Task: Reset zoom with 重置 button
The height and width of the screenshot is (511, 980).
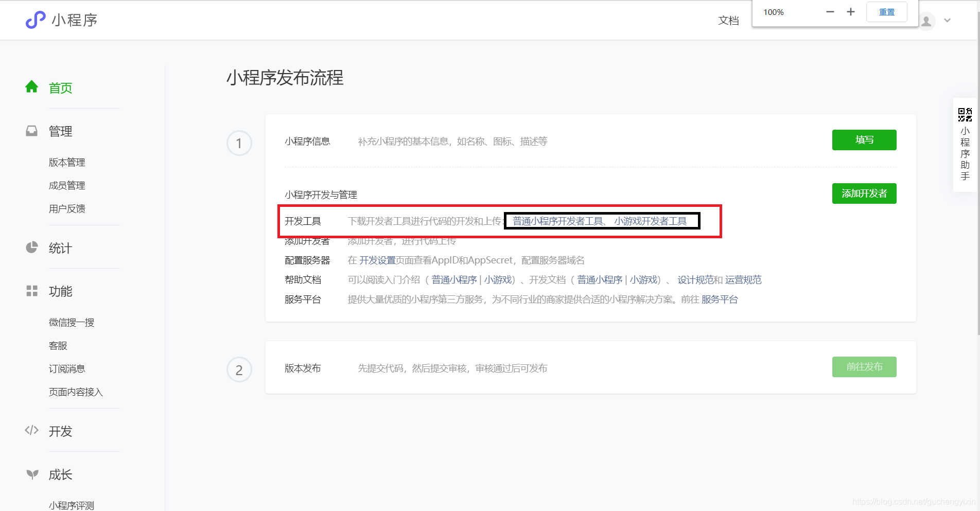Action: [886, 12]
